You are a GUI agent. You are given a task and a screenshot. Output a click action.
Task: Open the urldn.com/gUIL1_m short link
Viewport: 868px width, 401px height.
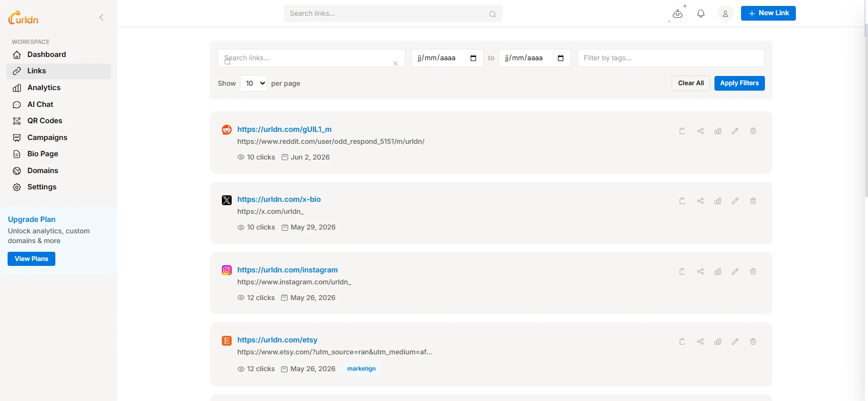284,129
